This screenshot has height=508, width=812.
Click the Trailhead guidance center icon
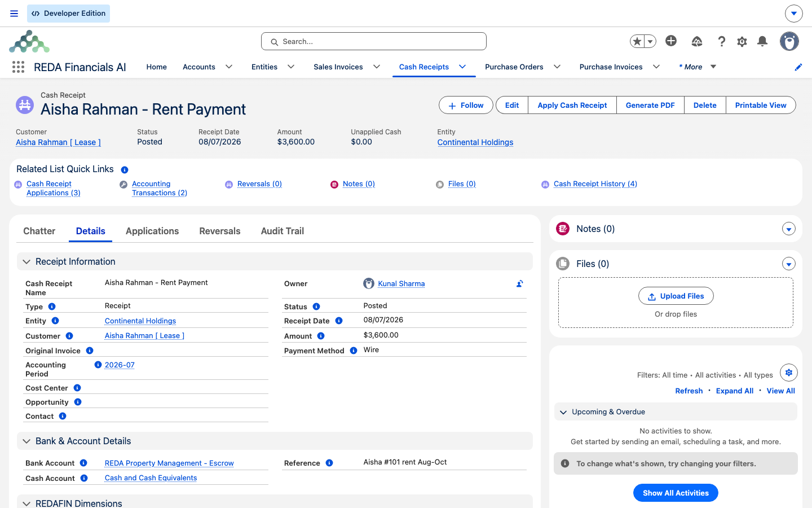(697, 41)
